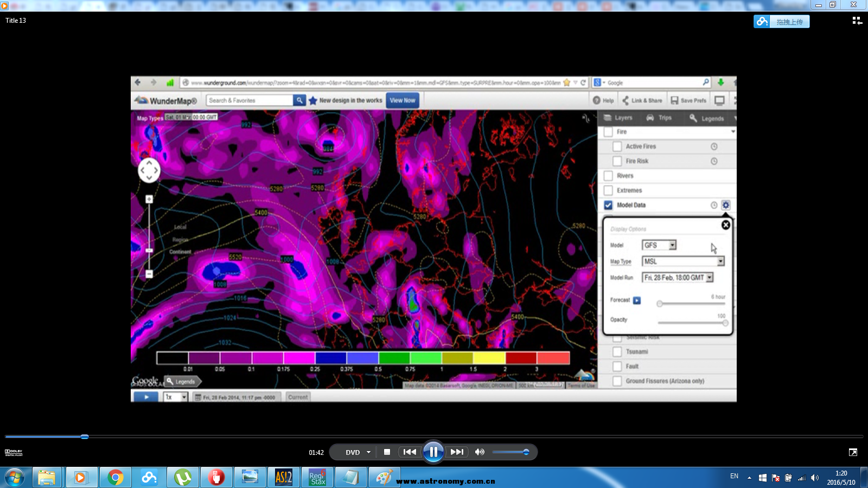This screenshot has height=488, width=868.
Task: Click the browser address bar URL
Action: [x=375, y=83]
